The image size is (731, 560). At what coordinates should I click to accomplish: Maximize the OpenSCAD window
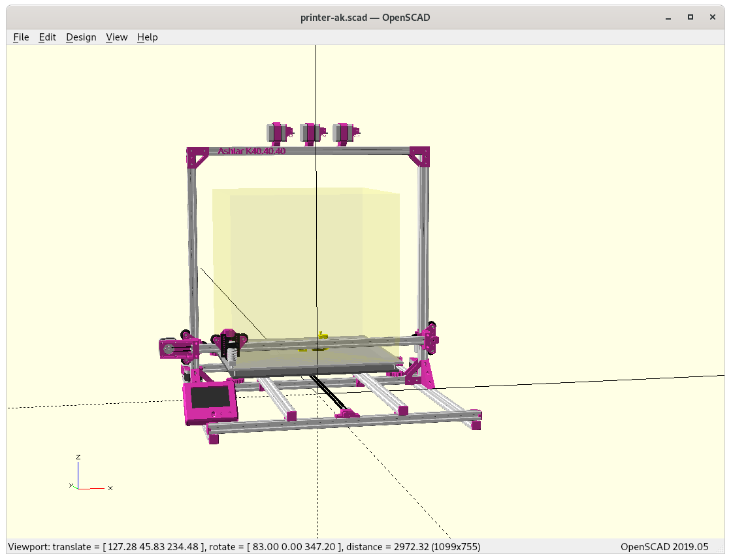[x=690, y=17]
